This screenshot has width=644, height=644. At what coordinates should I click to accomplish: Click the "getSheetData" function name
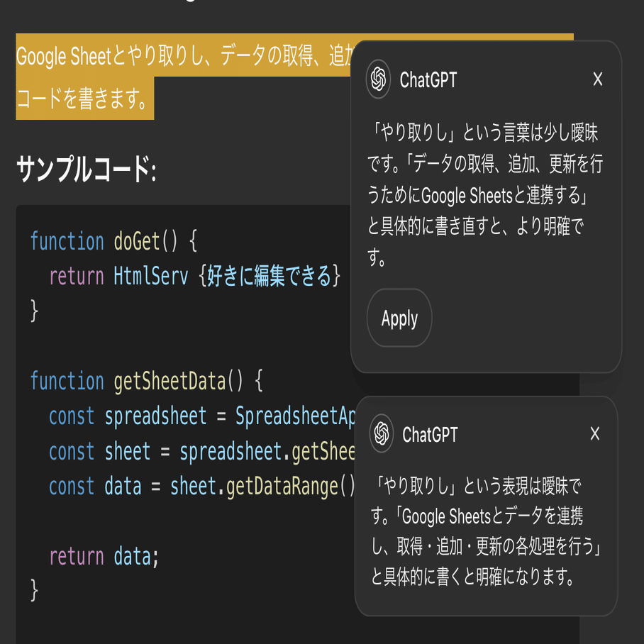[x=170, y=381]
